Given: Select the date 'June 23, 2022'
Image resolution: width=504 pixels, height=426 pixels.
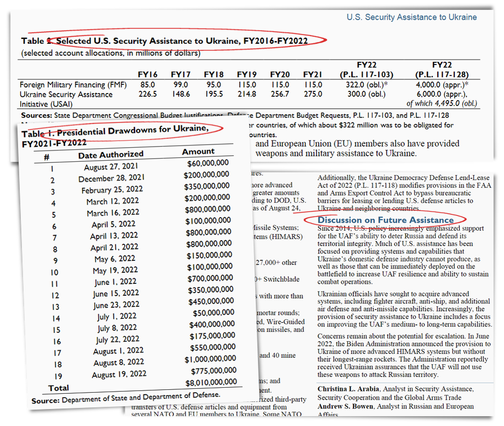Looking at the screenshot, I should tap(117, 305).
